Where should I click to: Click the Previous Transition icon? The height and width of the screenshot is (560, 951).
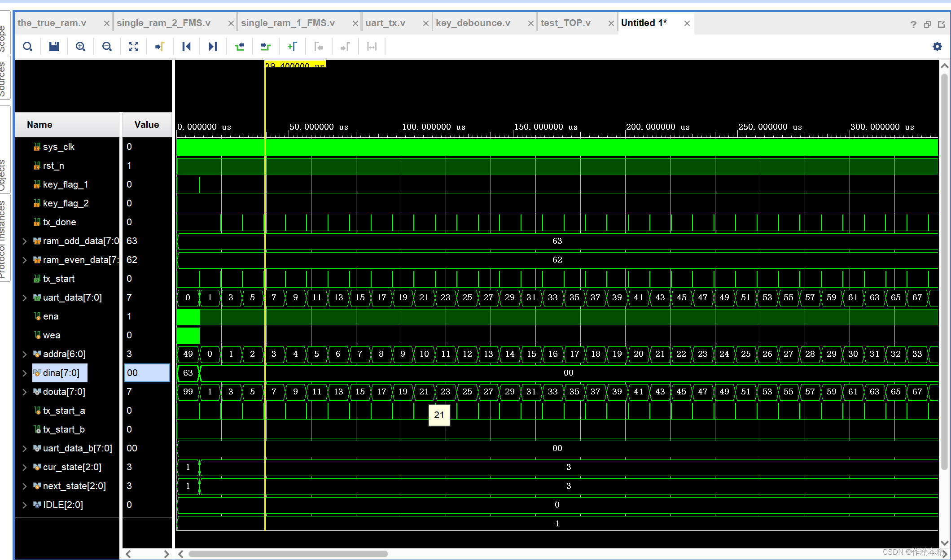pyautogui.click(x=239, y=47)
